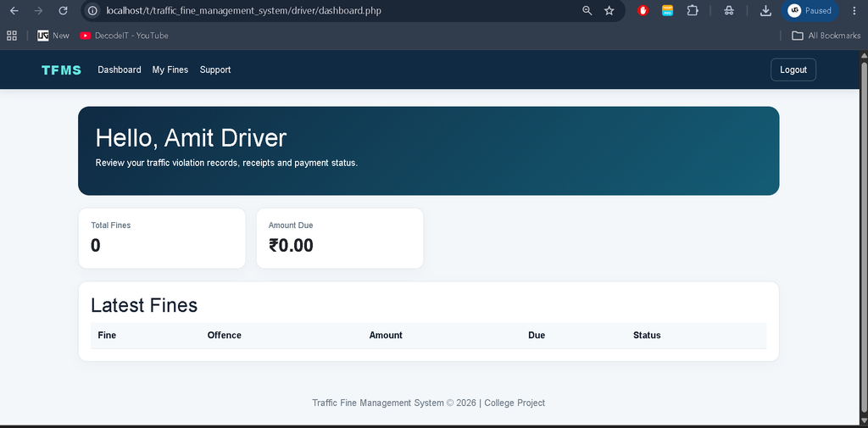Bookmark this page with the star icon
Image resolution: width=868 pixels, height=428 pixels.
tap(609, 10)
